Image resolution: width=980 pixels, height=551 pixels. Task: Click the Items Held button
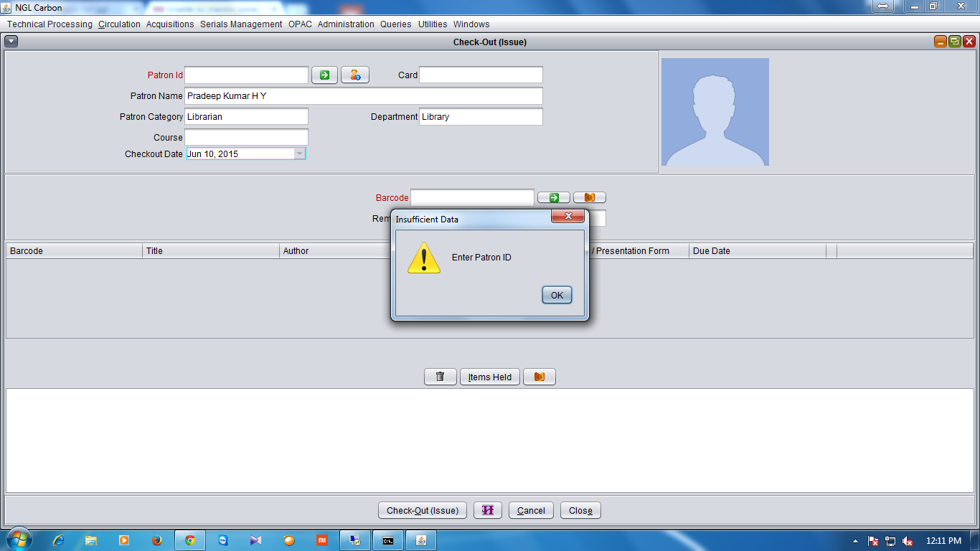pos(490,377)
